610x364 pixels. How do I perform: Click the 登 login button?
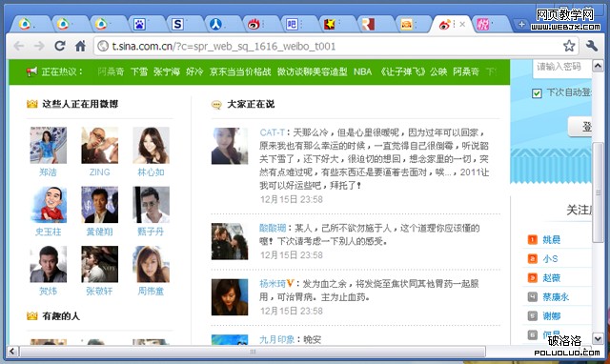pos(580,127)
